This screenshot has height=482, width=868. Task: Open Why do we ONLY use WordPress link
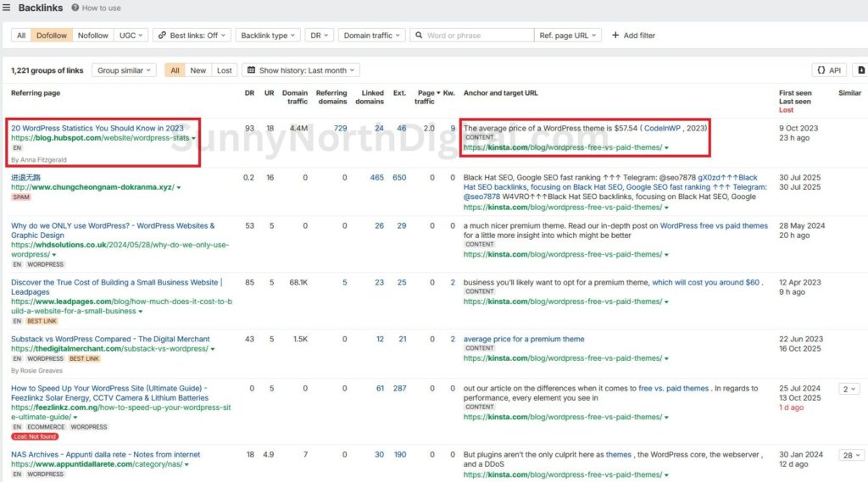(x=113, y=230)
